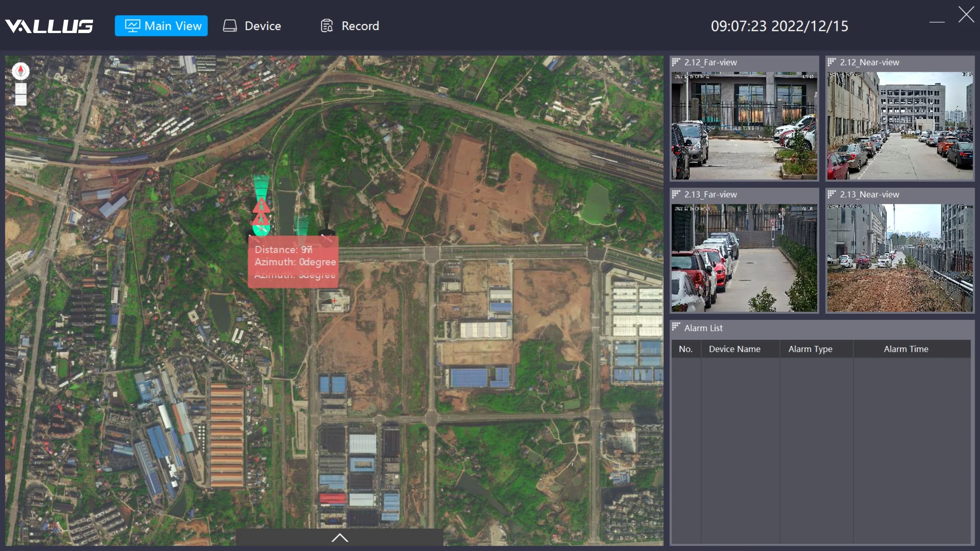980x551 pixels.
Task: Open the Record tab
Action: [x=350, y=26]
